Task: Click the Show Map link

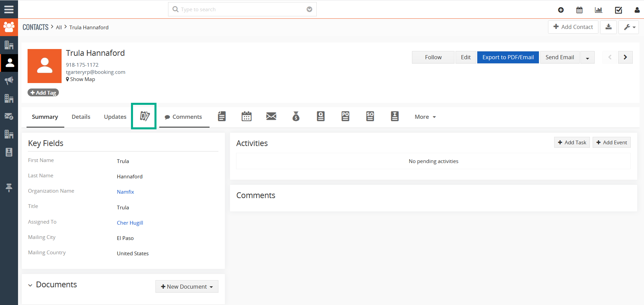Action: coord(81,79)
